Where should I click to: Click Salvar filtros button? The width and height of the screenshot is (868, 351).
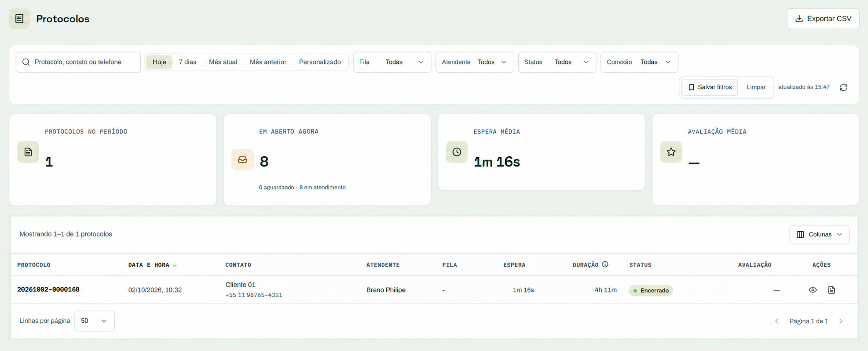710,87
